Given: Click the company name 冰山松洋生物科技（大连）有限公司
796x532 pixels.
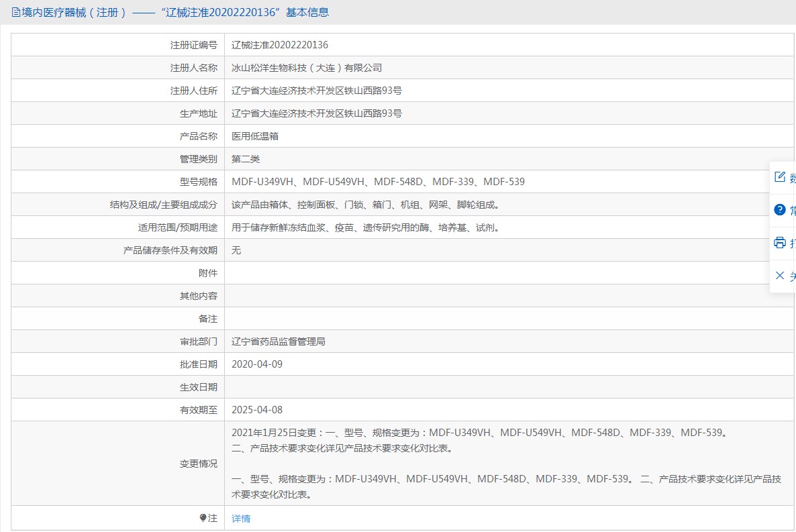Looking at the screenshot, I should point(307,68).
